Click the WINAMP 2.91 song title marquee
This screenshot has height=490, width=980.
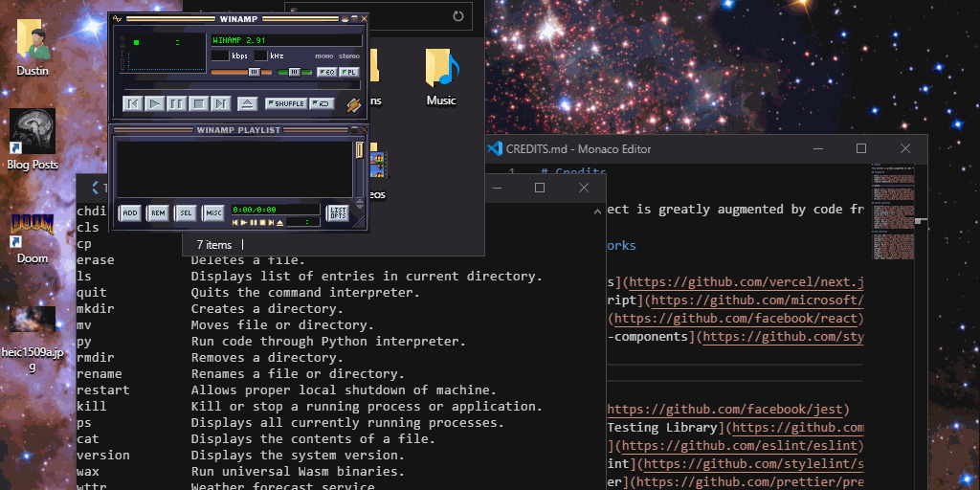coord(286,40)
